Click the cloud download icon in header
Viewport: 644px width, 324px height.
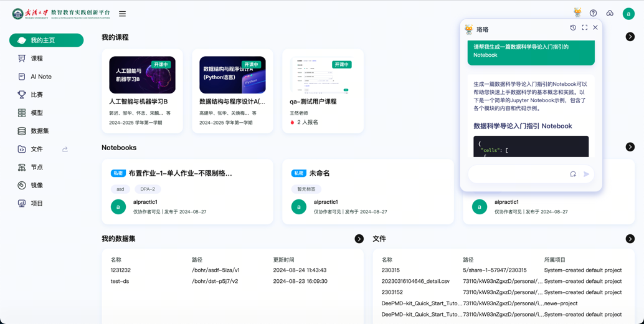610,13
